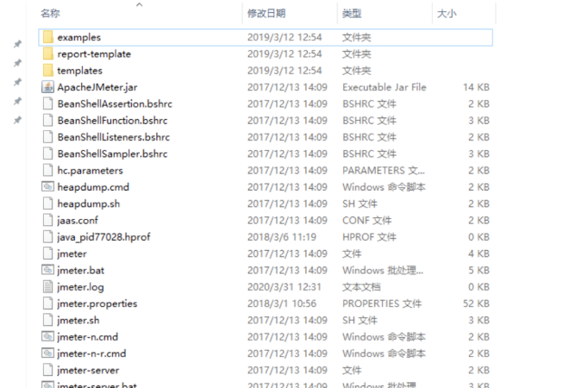
Task: Click the heapdump.sh file icon
Action: [x=47, y=203]
